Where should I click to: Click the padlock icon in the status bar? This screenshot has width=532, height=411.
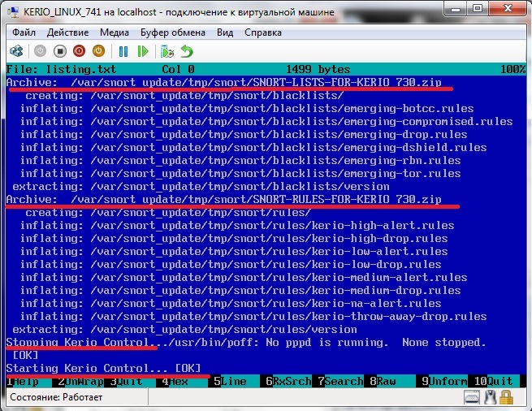click(x=506, y=397)
